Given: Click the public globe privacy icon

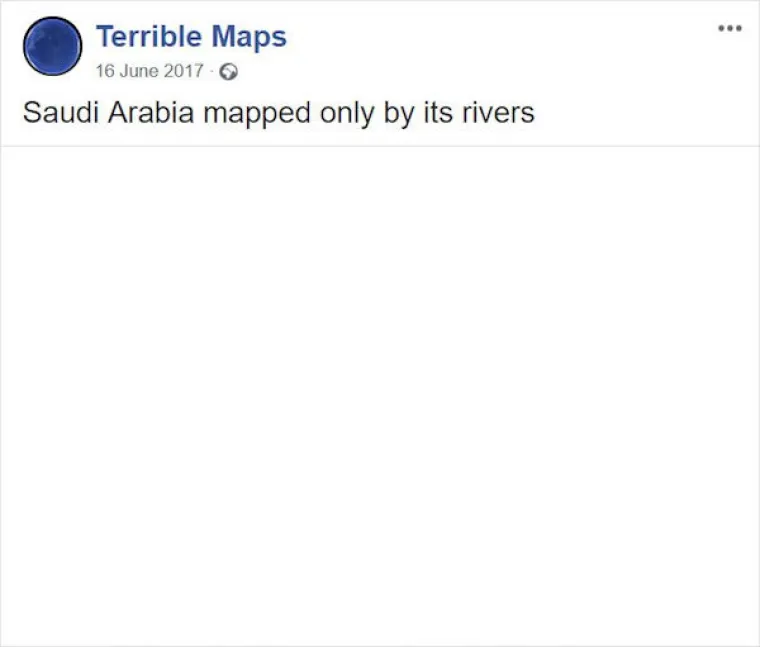Looking at the screenshot, I should (x=229, y=72).
